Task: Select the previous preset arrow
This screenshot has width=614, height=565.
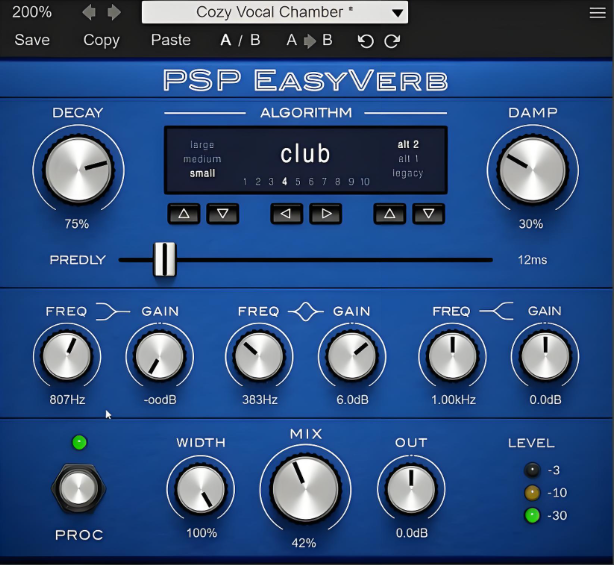Action: (89, 13)
